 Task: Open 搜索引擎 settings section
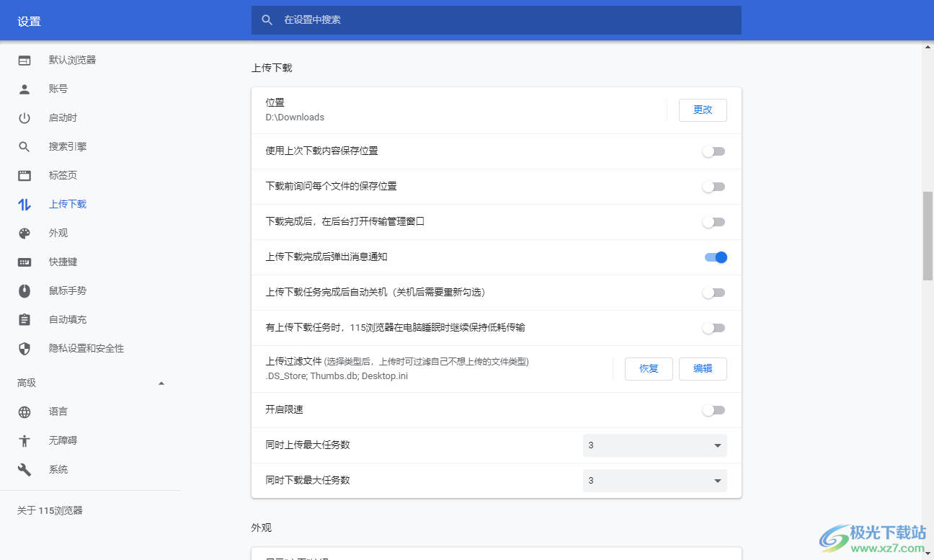(68, 146)
